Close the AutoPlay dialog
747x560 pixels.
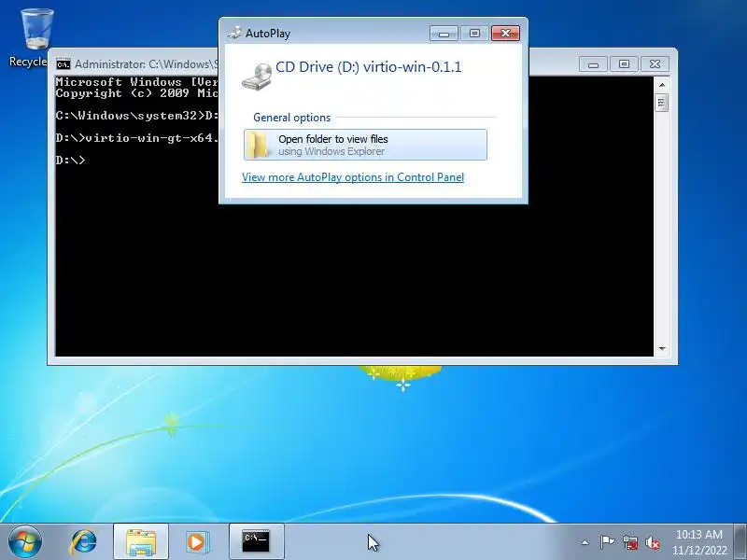[505, 34]
